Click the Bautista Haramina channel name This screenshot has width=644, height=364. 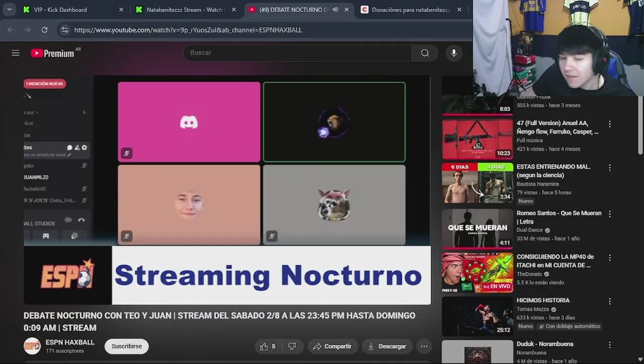pyautogui.click(x=537, y=184)
